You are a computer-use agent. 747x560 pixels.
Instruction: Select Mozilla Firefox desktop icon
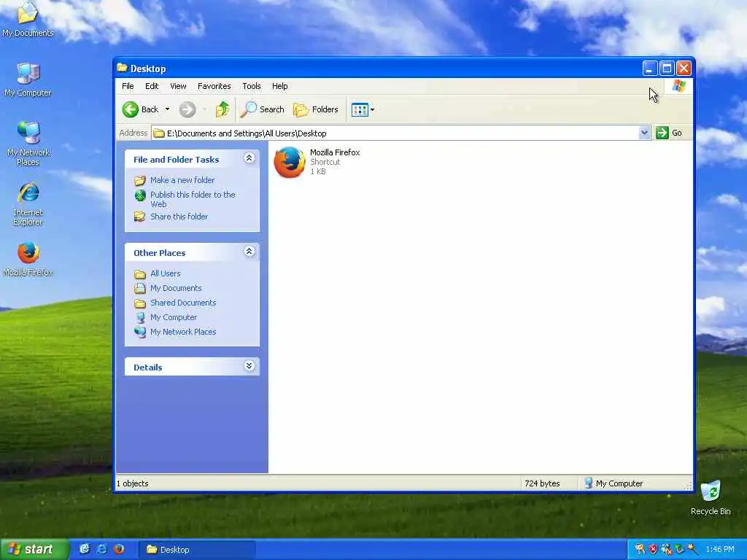[28, 260]
